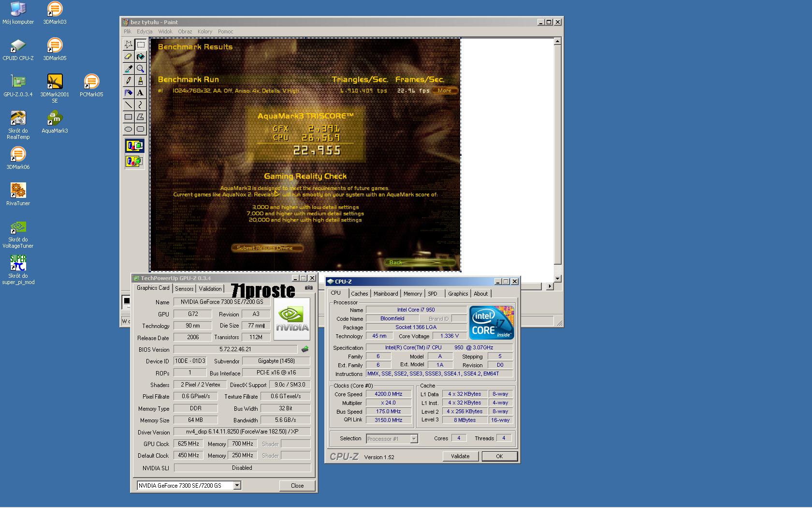This screenshot has height=508, width=812.
Task: Select the 3DMark2001 SE desktop shortcut
Action: pos(55,89)
